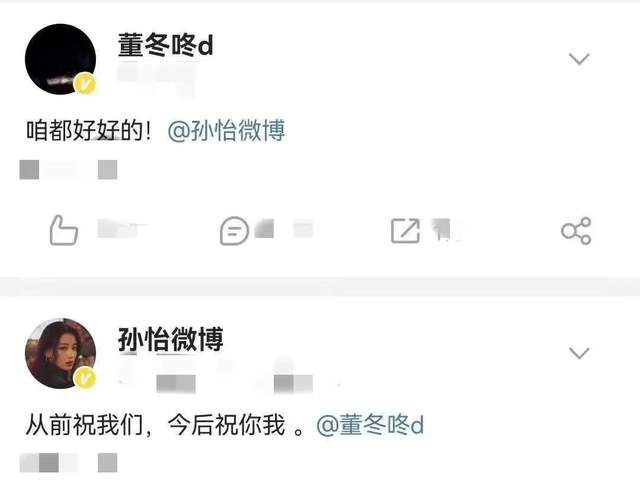Click the verified badge on 董冬咚d's avatar
This screenshot has height=492, width=640.
coord(85,85)
